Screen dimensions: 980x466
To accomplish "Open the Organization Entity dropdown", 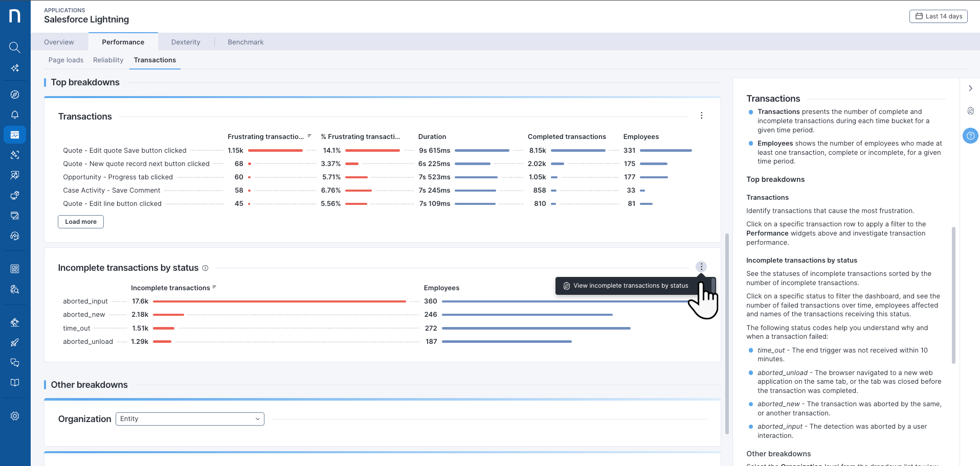I will click(x=190, y=419).
